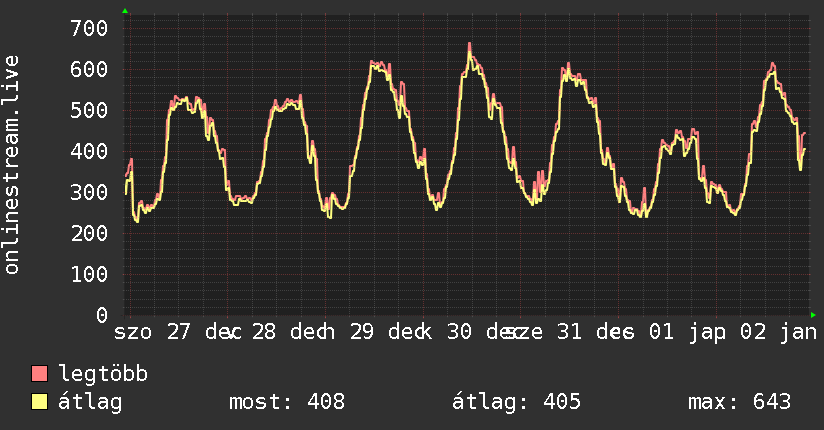824x430 pixels.
Task: Click the vertical 'onlinestream.live' axis title
Action: coord(11,165)
